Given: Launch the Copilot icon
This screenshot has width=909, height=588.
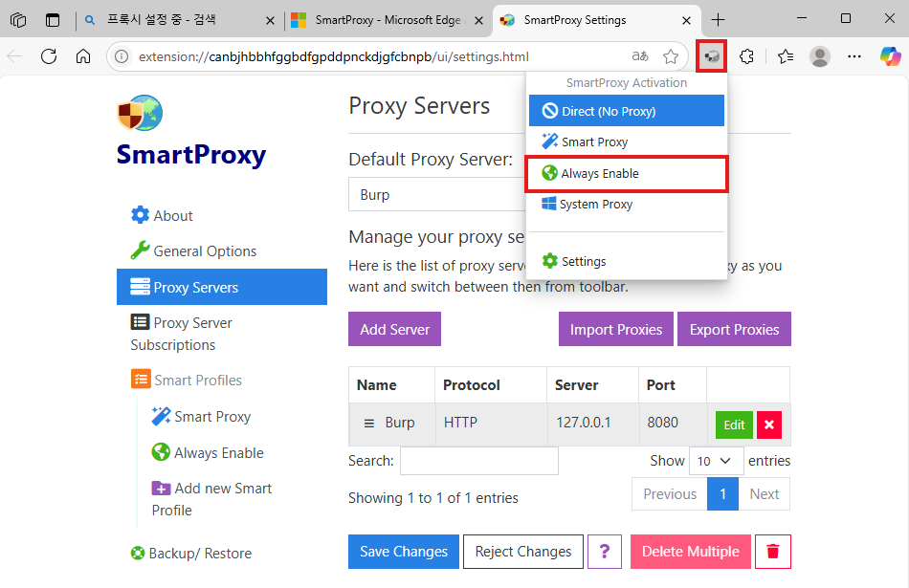Looking at the screenshot, I should pyautogui.click(x=890, y=56).
